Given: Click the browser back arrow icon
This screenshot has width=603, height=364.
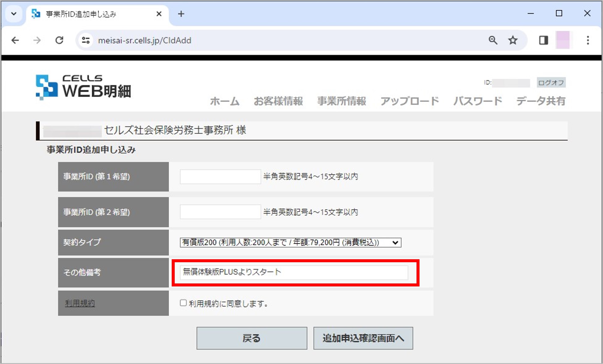Looking at the screenshot, I should (15, 40).
